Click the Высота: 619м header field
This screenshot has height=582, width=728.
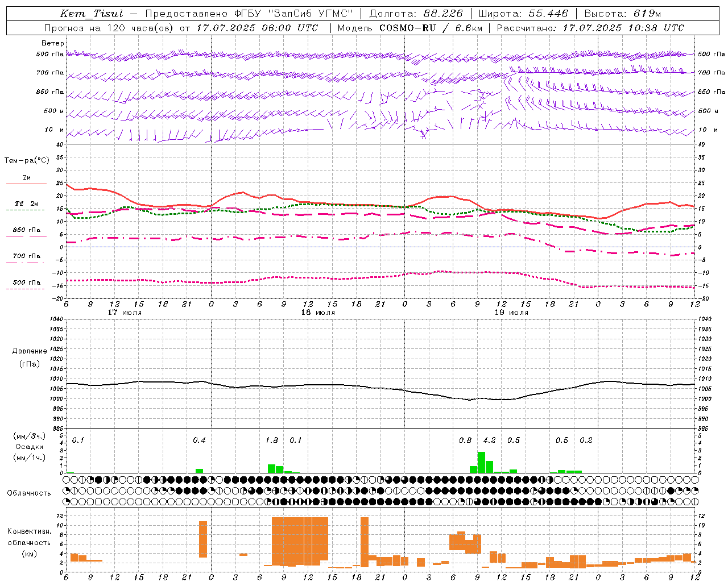point(623,14)
